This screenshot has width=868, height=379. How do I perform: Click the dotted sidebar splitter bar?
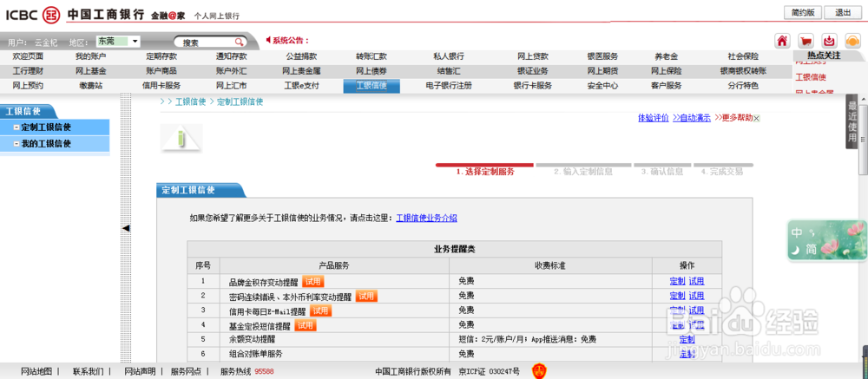point(126,228)
